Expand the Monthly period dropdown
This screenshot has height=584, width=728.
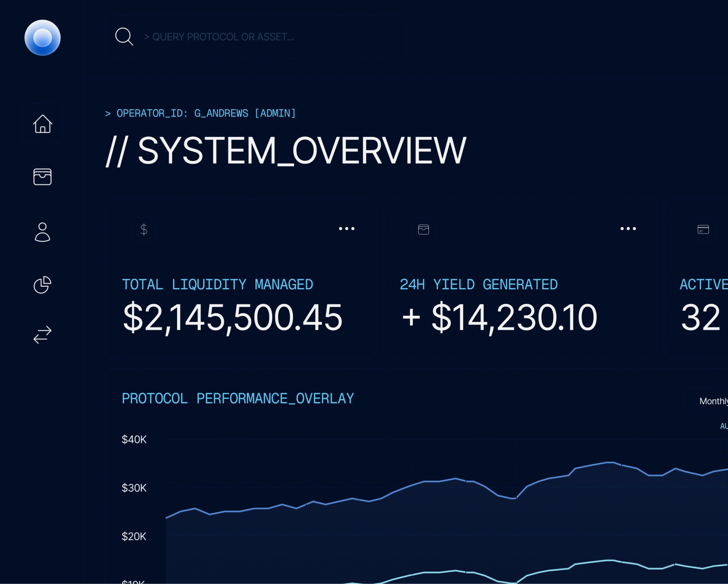point(712,401)
